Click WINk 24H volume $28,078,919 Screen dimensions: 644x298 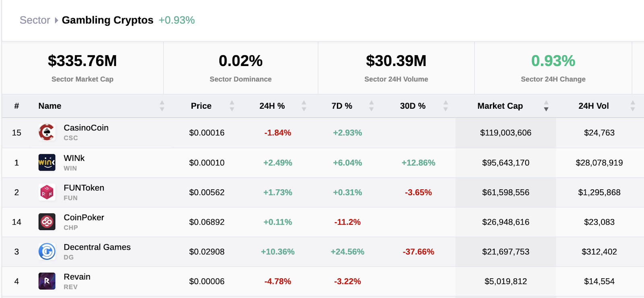(x=599, y=163)
